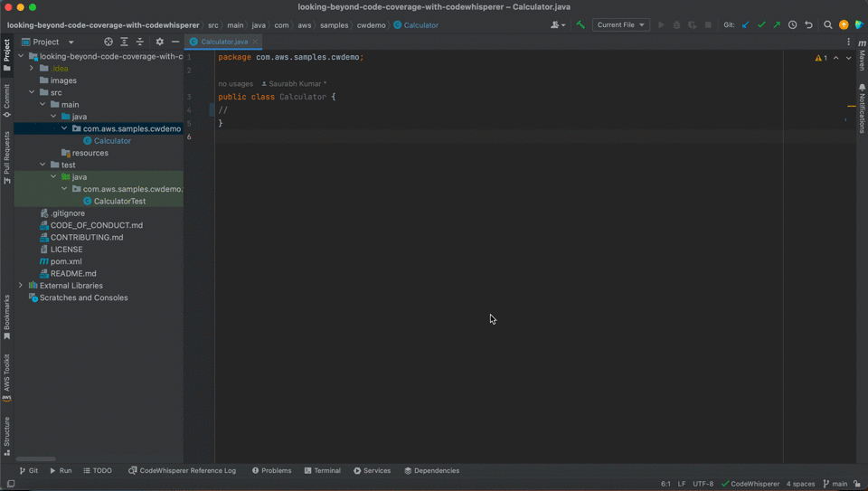Image resolution: width=868 pixels, height=491 pixels.
Task: Hide the Project panel with minus icon
Action: pos(175,42)
